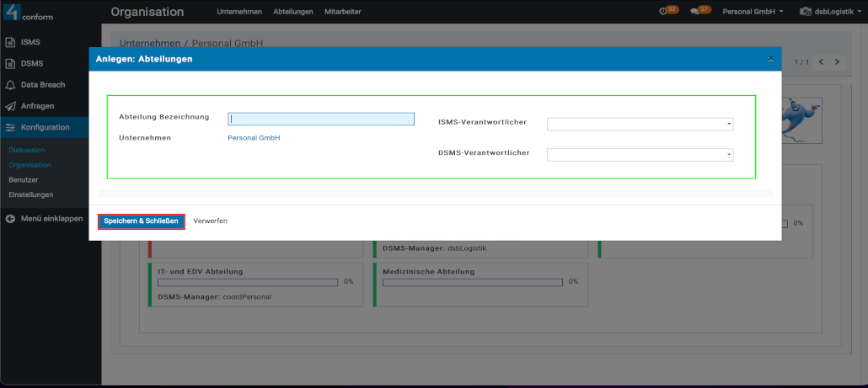The width and height of the screenshot is (868, 388).
Task: Click Speichern & Schließen button
Action: coord(141,221)
